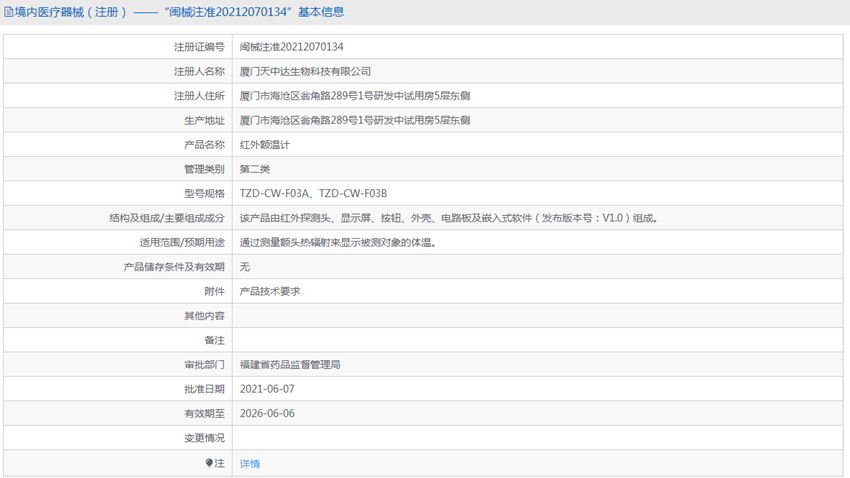Click the 注册人名称 label
This screenshot has height=478, width=850.
click(x=199, y=72)
